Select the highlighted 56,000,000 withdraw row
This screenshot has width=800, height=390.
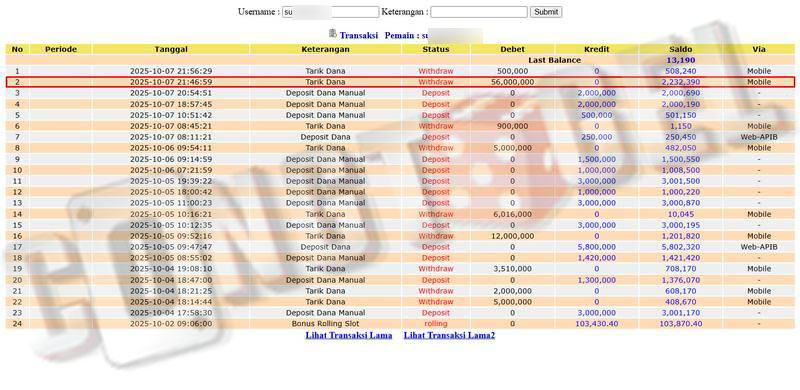[x=400, y=82]
